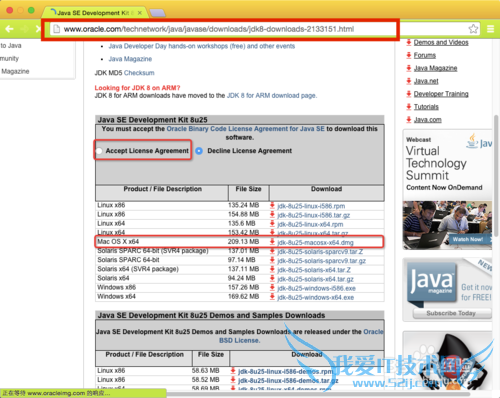Click download arrow icon for jdk-8u25-linux-i586-demos.tar.gz
This screenshot has width=500, height=398.
(x=233, y=380)
